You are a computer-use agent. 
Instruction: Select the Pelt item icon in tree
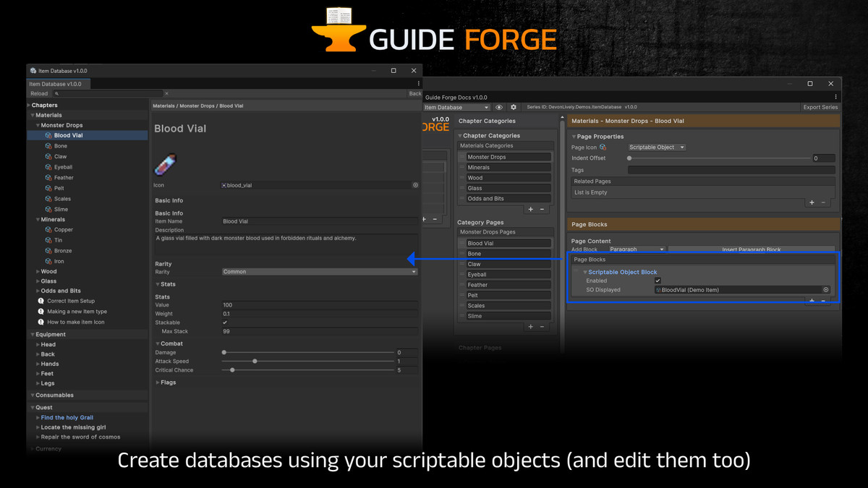[48, 188]
